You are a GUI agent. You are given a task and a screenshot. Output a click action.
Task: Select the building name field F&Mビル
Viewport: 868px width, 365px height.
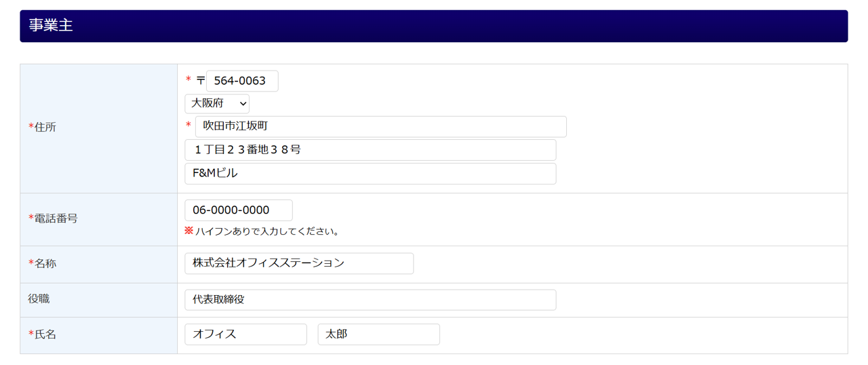tap(370, 174)
